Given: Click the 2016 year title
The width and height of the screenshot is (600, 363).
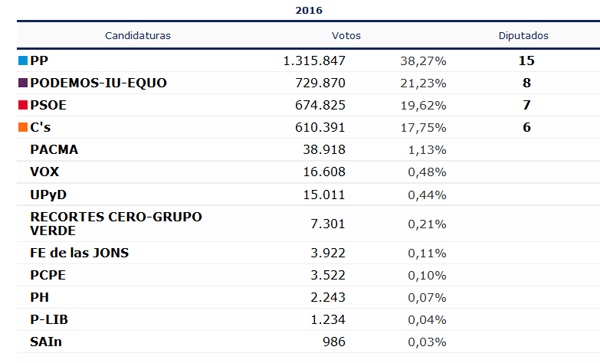Looking at the screenshot, I should (x=309, y=10).
